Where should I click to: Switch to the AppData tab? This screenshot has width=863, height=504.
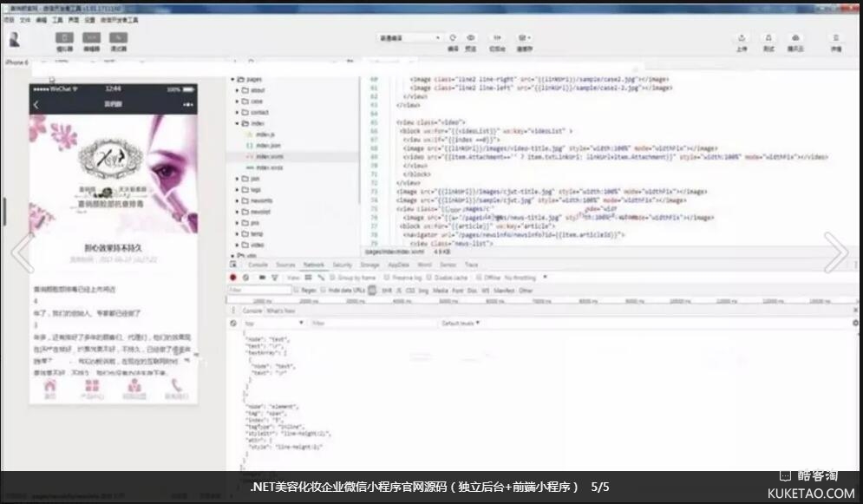click(398, 265)
